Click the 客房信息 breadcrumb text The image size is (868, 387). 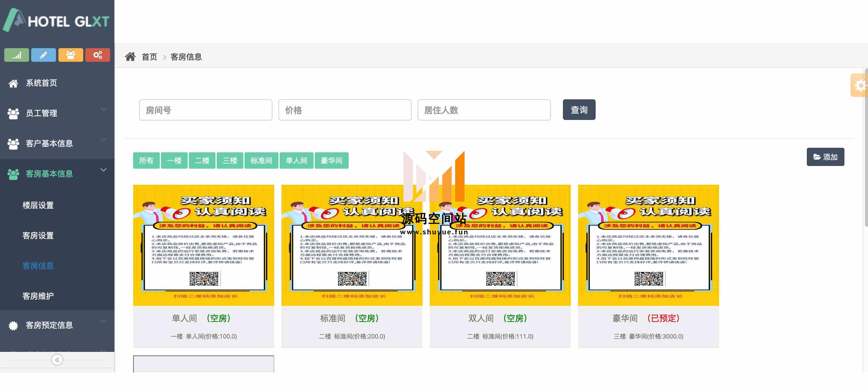coord(186,57)
